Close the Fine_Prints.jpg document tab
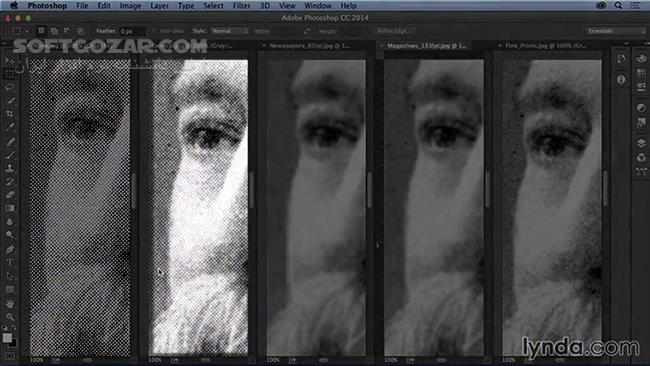Screen dimensions: 650x366 (x=500, y=46)
